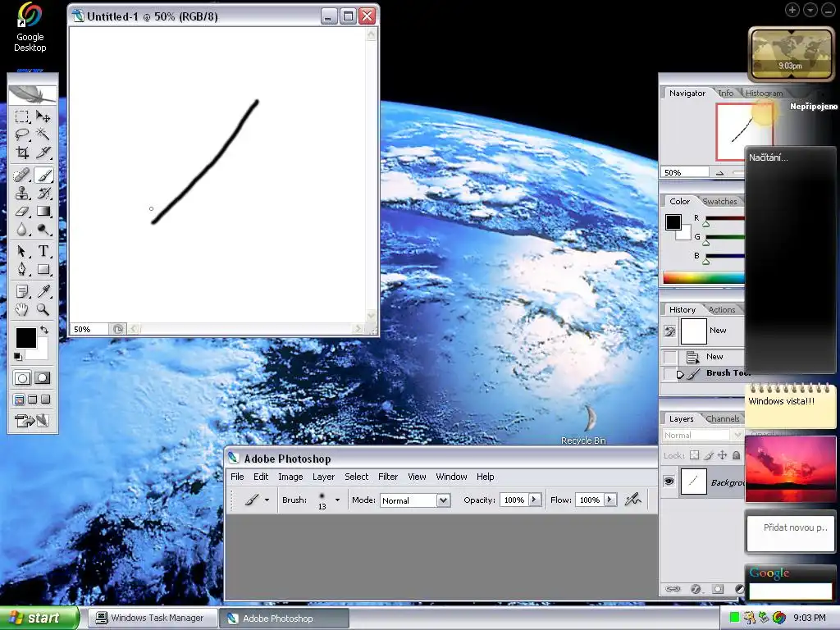The image size is (840, 630).
Task: Click the color spectrum ramp
Action: pyautogui.click(x=703, y=277)
